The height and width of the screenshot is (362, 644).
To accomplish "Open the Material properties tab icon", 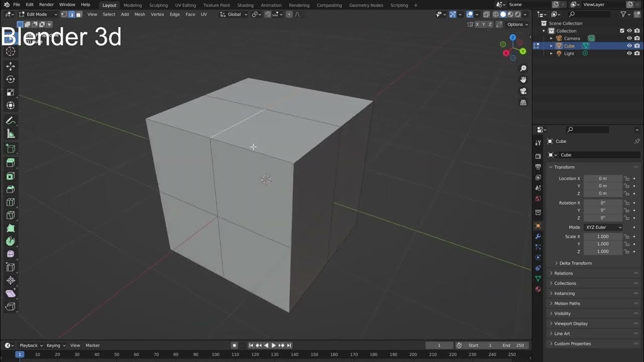I will pos(538,289).
